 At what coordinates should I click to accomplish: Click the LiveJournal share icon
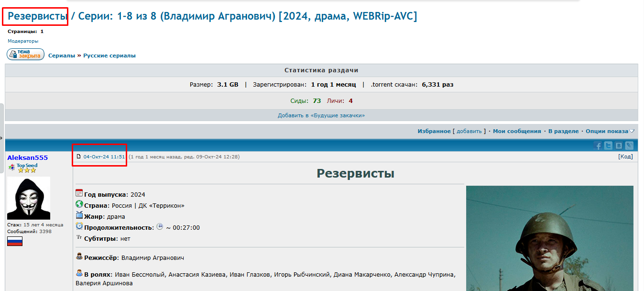click(x=629, y=146)
